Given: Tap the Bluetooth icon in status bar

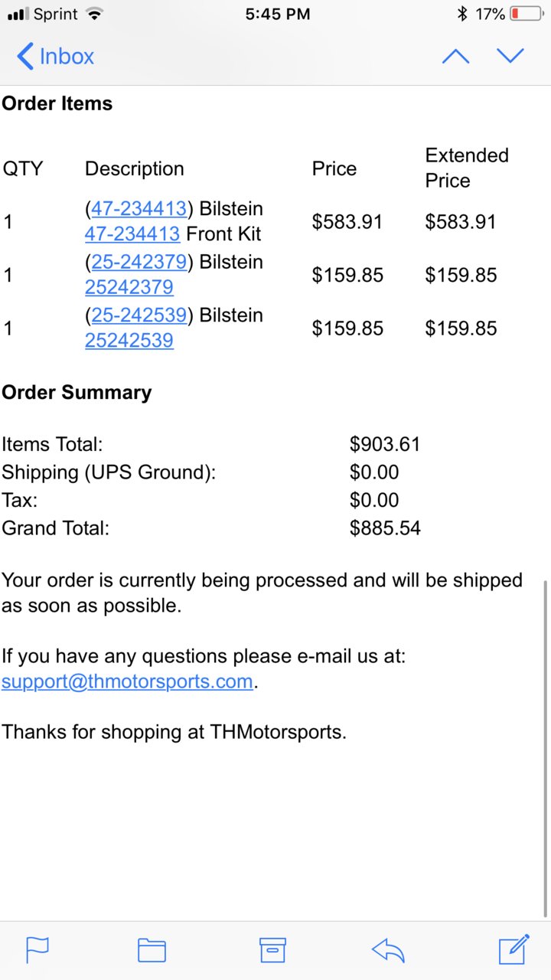Looking at the screenshot, I should (x=461, y=14).
